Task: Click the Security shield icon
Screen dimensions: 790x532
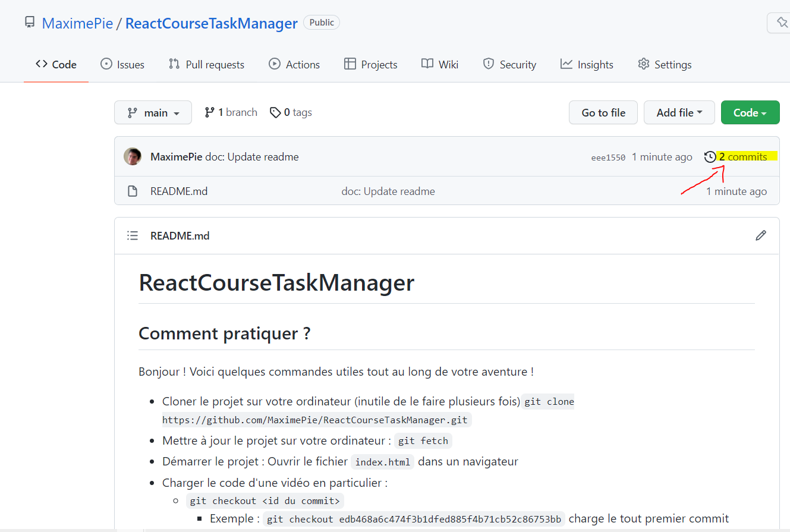Action: tap(488, 64)
